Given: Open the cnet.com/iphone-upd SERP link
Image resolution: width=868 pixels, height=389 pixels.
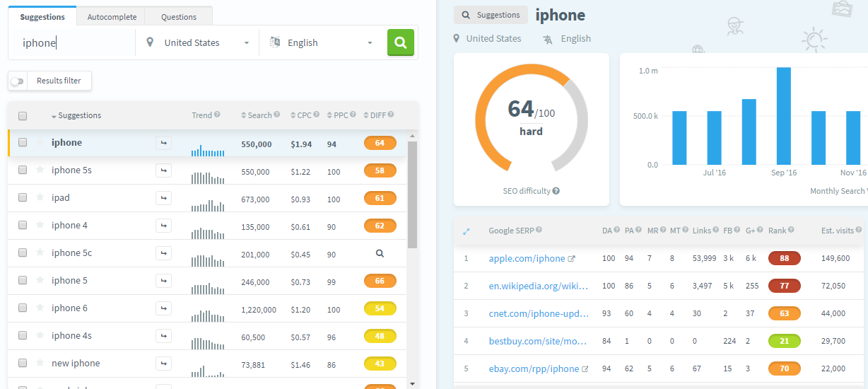Looking at the screenshot, I should [539, 314].
